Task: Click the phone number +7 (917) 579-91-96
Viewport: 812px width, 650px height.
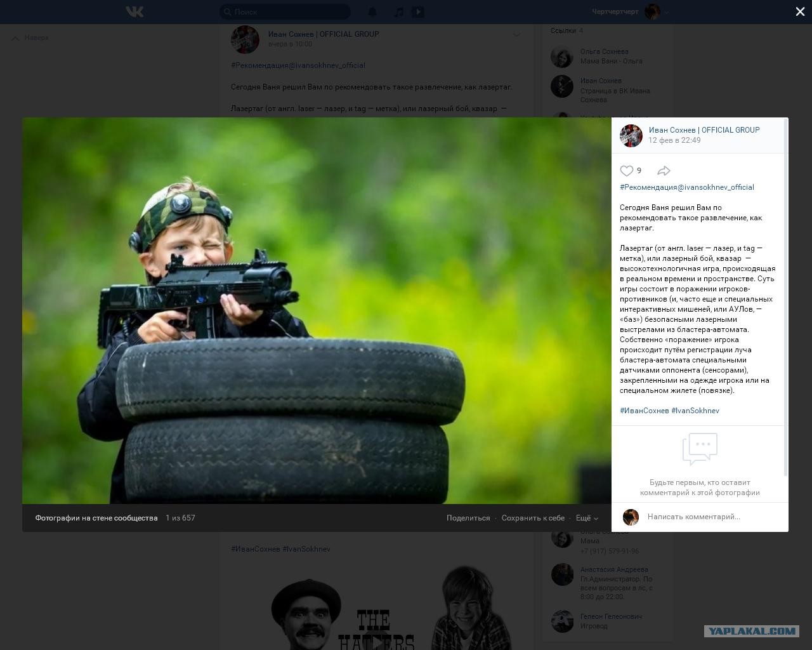Action: tap(610, 551)
